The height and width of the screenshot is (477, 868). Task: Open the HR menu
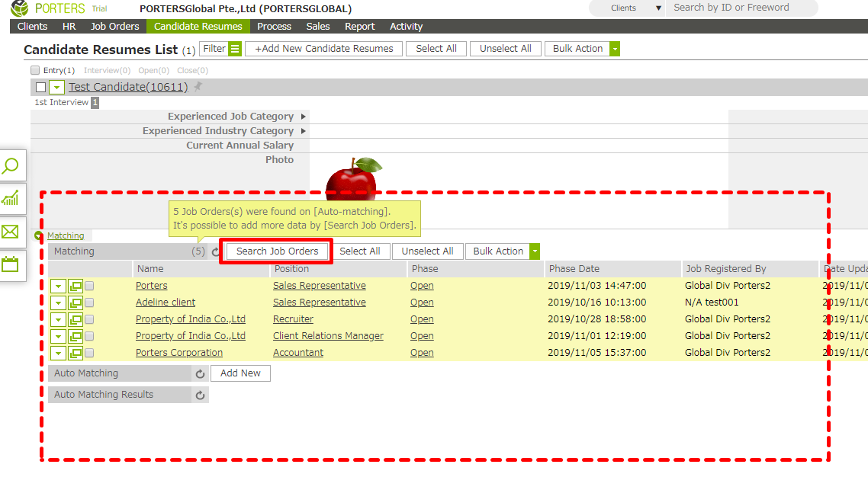coord(69,27)
